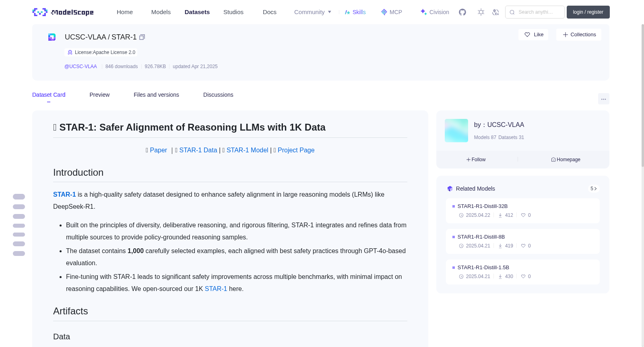Click the Civision nav link

tap(435, 12)
